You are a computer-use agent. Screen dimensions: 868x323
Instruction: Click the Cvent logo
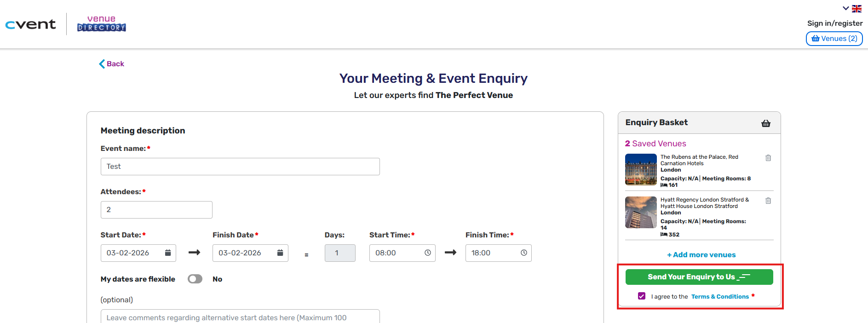tap(30, 24)
